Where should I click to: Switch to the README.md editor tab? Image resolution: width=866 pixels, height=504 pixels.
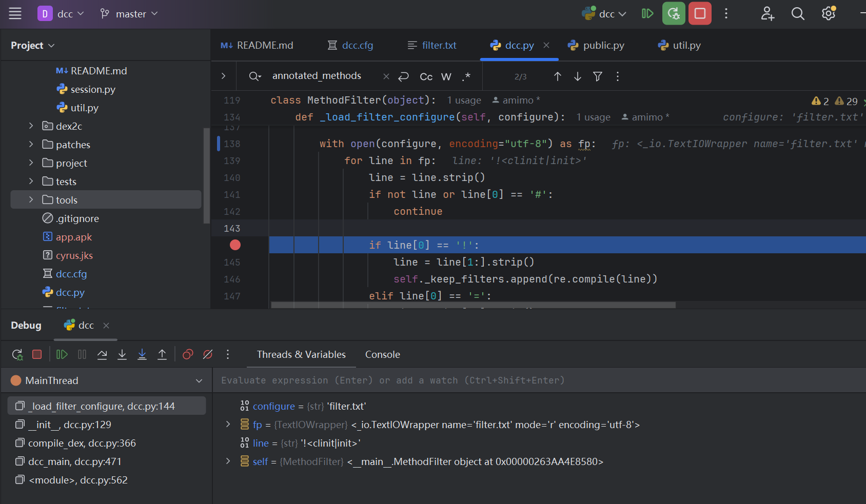click(257, 46)
